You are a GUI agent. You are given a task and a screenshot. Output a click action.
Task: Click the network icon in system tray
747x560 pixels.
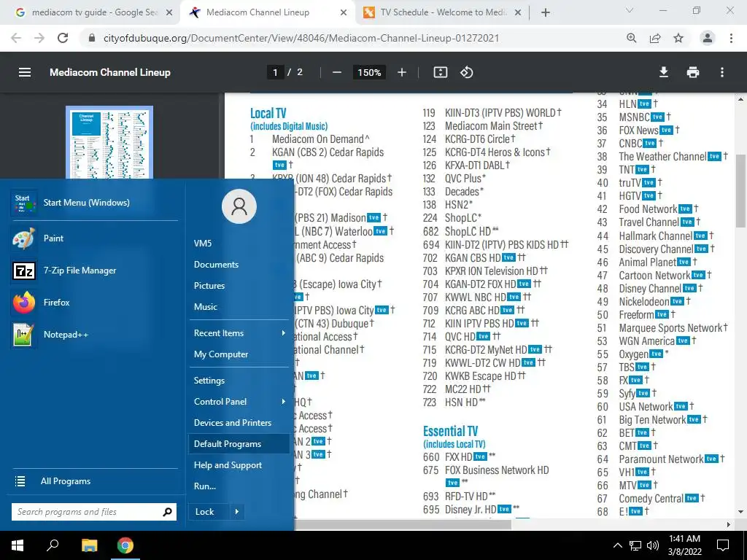point(635,545)
